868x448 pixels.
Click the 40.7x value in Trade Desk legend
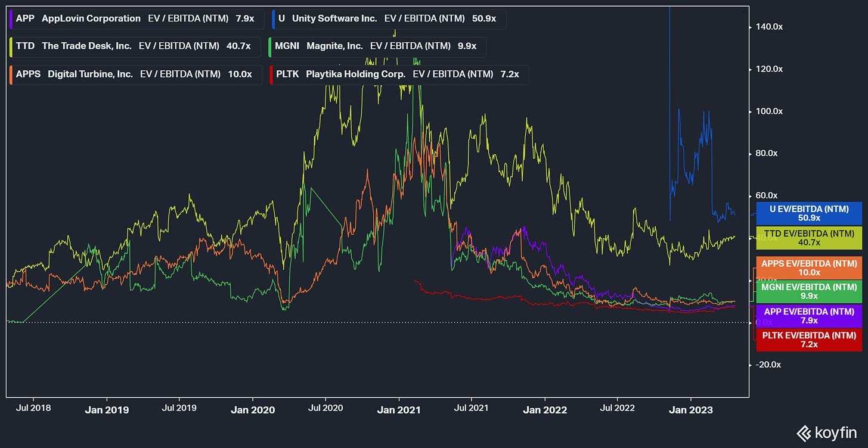point(240,46)
